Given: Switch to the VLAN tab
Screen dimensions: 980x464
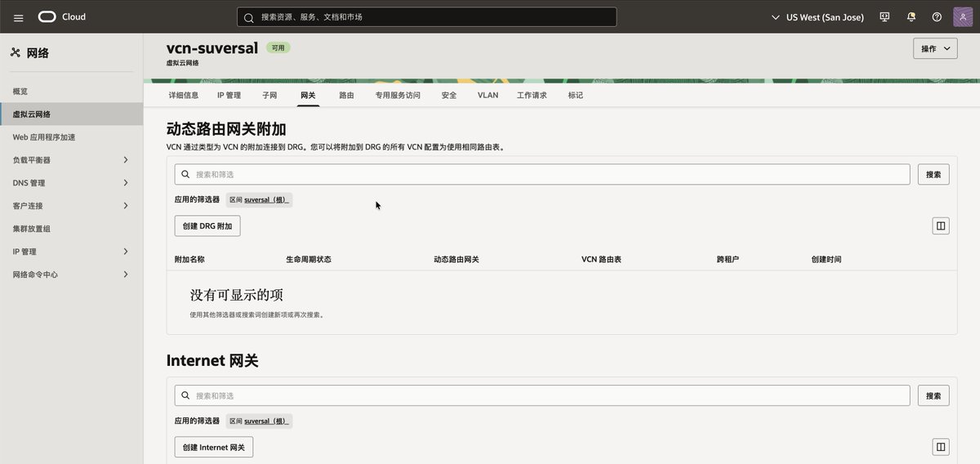Looking at the screenshot, I should [488, 96].
